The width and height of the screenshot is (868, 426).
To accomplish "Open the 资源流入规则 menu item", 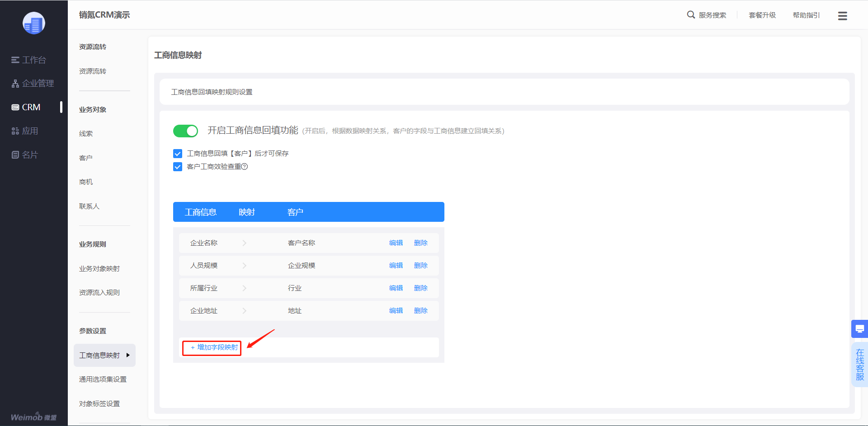I will 99,293.
